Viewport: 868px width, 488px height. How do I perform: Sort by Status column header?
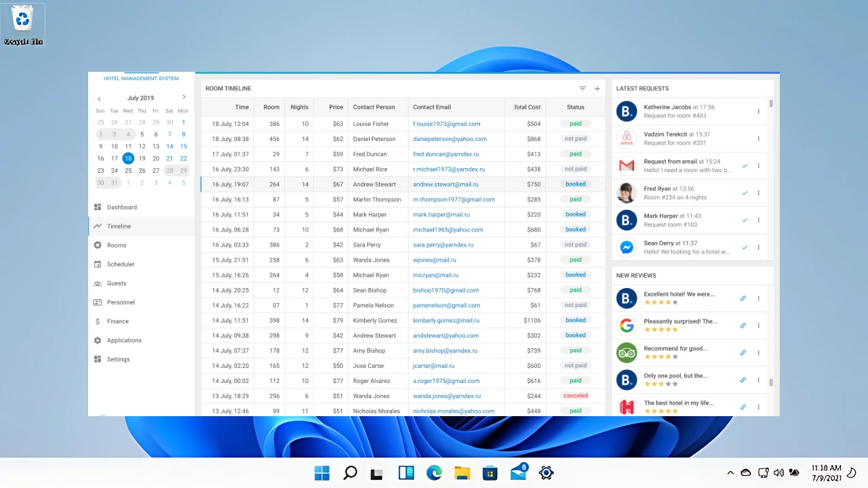point(575,107)
